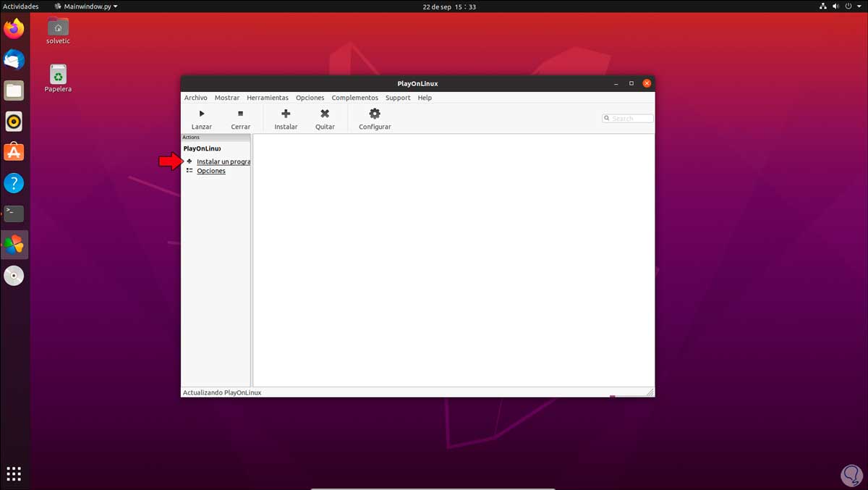Screen dimensions: 868x490
Task: Minimize the PlayOnLinux window
Action: [x=616, y=83]
